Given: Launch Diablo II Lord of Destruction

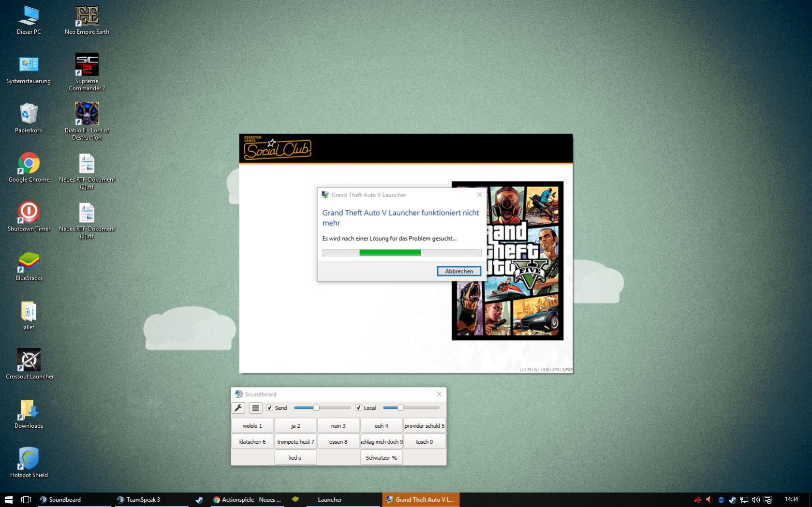Looking at the screenshot, I should click(87, 121).
